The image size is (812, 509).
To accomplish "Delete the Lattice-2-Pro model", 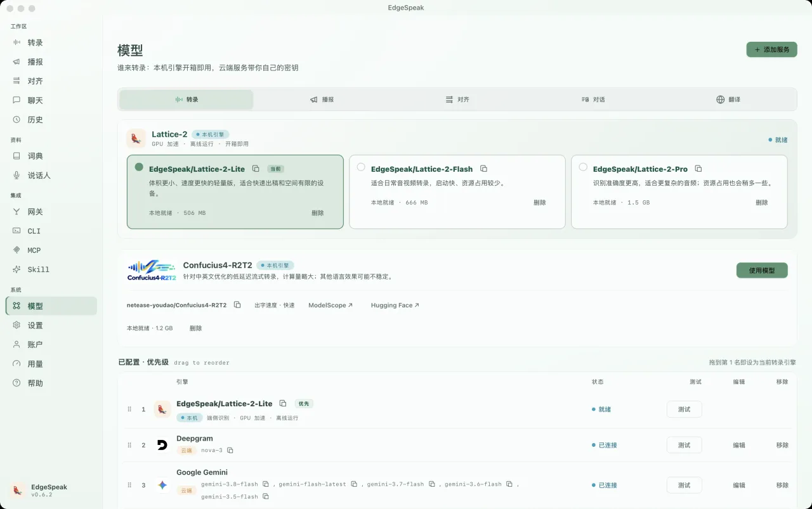I will (762, 203).
